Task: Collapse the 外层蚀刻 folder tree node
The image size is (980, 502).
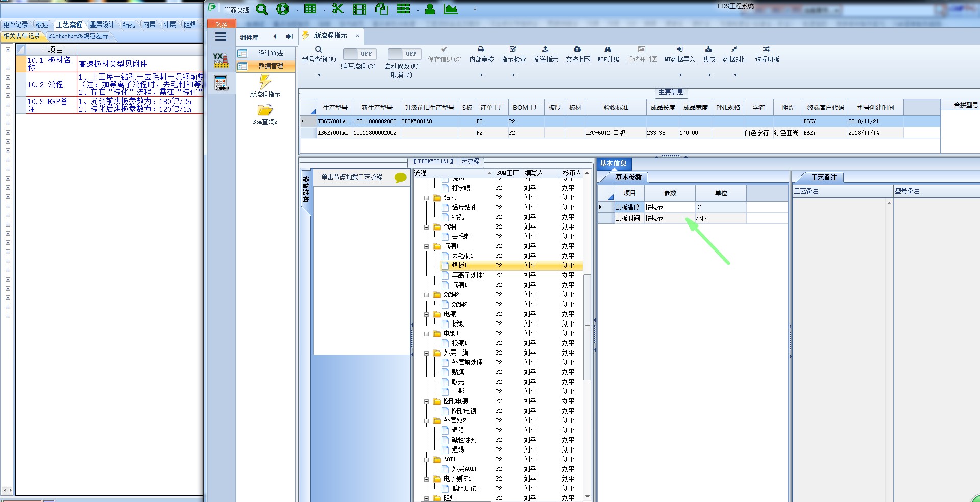Action: [427, 421]
